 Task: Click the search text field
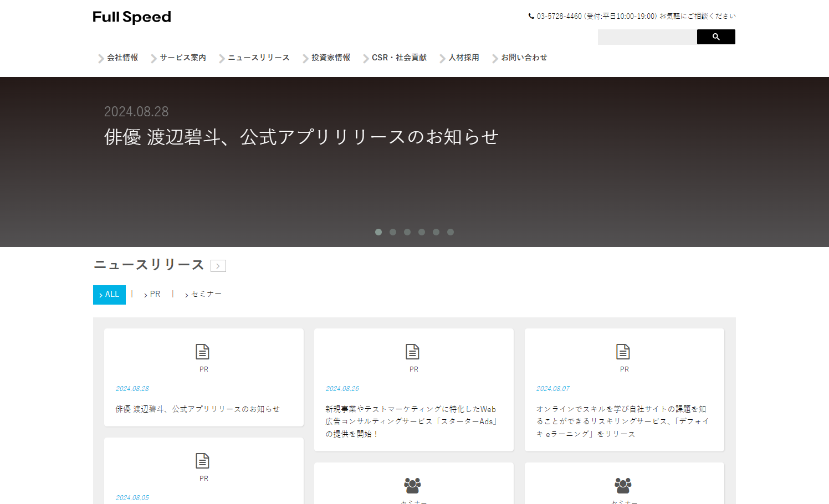pyautogui.click(x=647, y=37)
